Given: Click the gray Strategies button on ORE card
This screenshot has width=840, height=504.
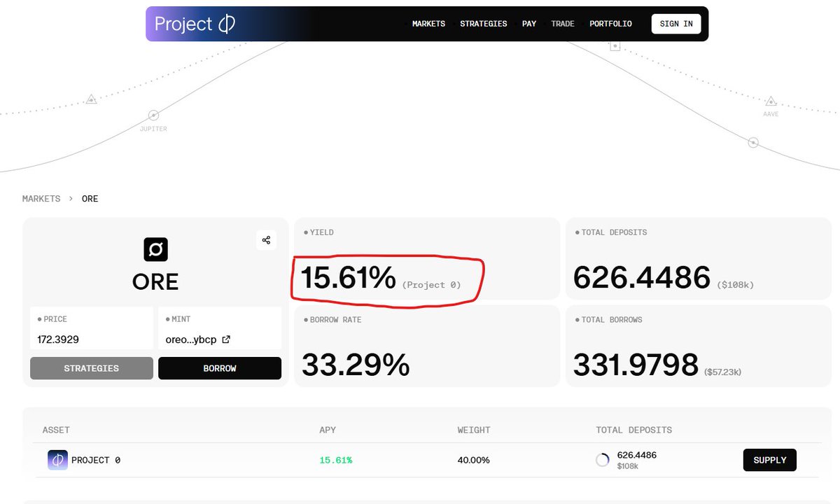Looking at the screenshot, I should point(92,368).
